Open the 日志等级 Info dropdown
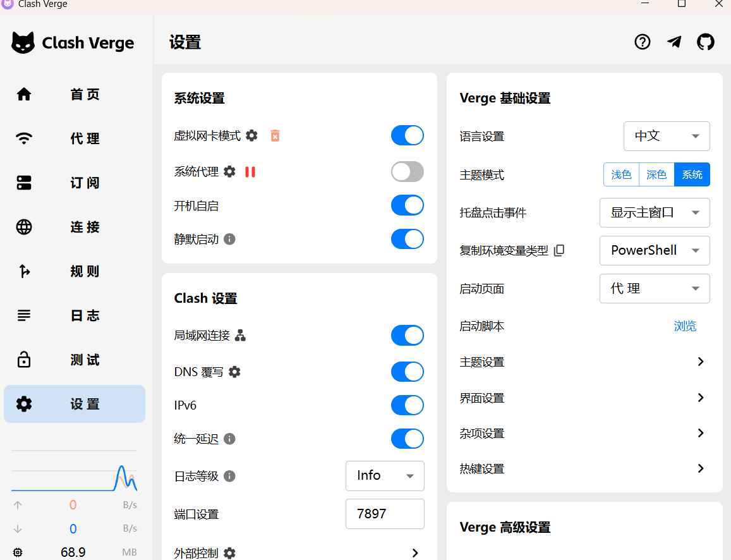This screenshot has height=560, width=731. click(385, 475)
